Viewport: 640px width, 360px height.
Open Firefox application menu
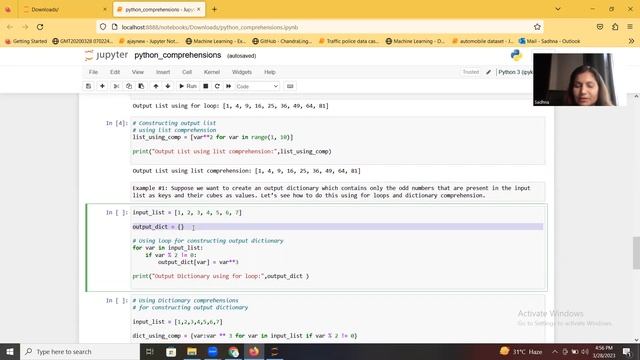click(x=630, y=27)
